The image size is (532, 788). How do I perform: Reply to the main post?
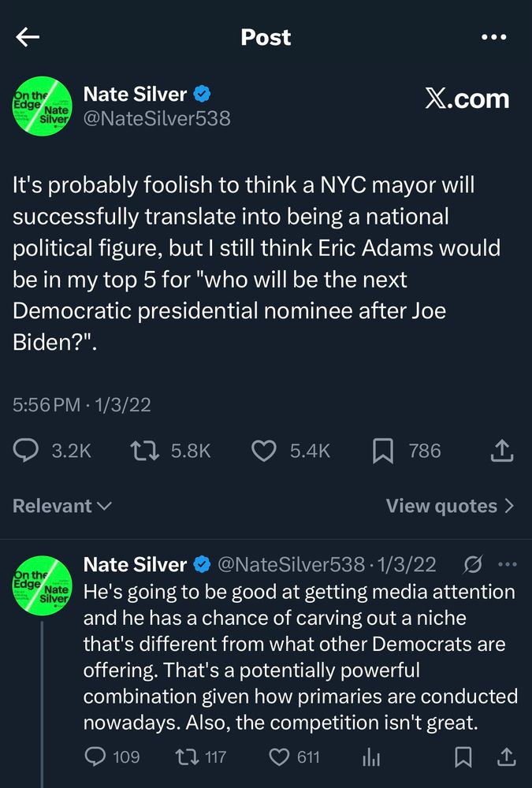26,451
